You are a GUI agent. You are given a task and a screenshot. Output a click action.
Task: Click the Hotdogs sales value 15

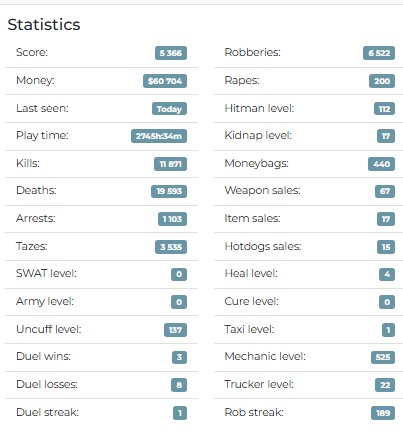[x=386, y=247]
